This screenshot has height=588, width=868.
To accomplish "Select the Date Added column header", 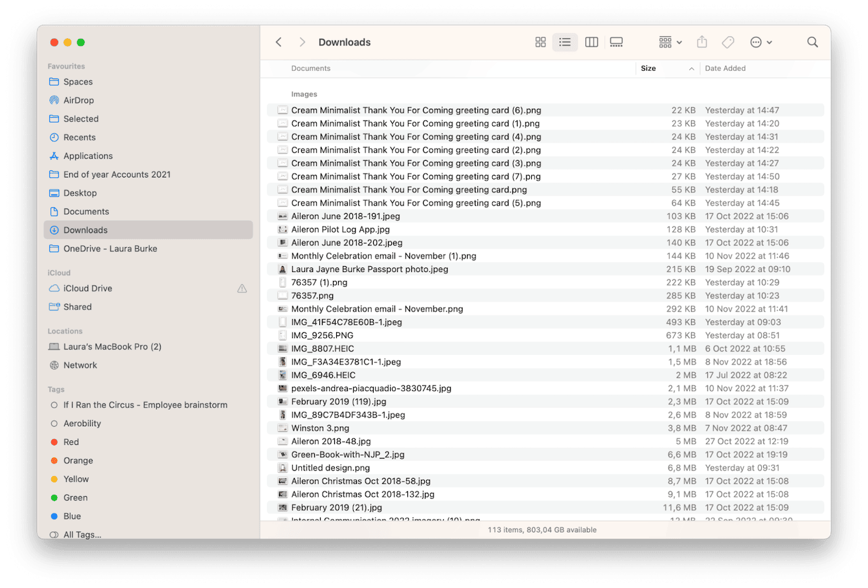I will [725, 68].
